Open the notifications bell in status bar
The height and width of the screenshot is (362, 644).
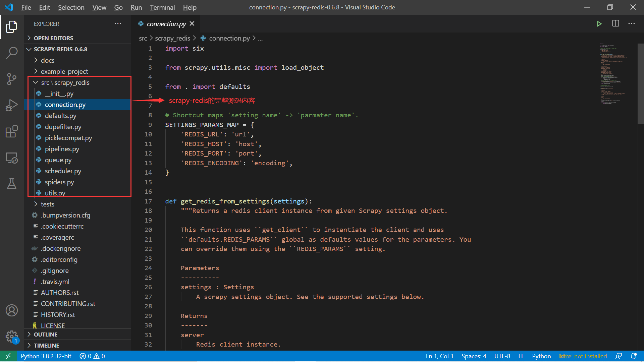coord(634,356)
